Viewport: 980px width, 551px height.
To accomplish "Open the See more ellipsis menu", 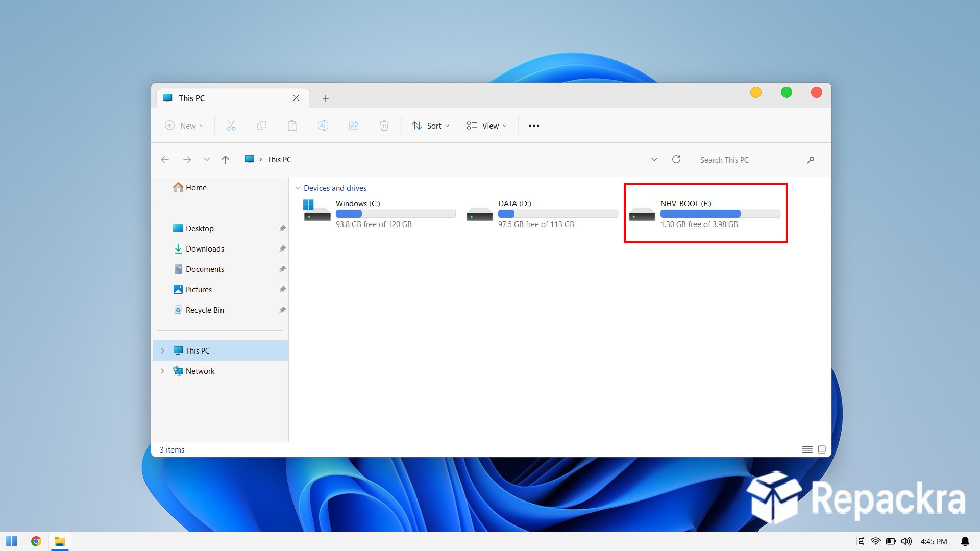I will pyautogui.click(x=534, y=126).
